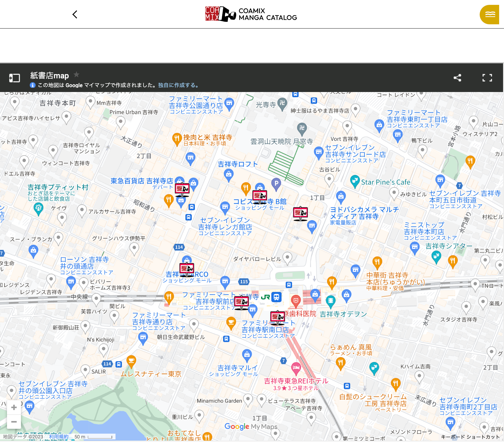Star the 紙書店map map
This screenshot has width=504, height=447.
[x=77, y=74]
